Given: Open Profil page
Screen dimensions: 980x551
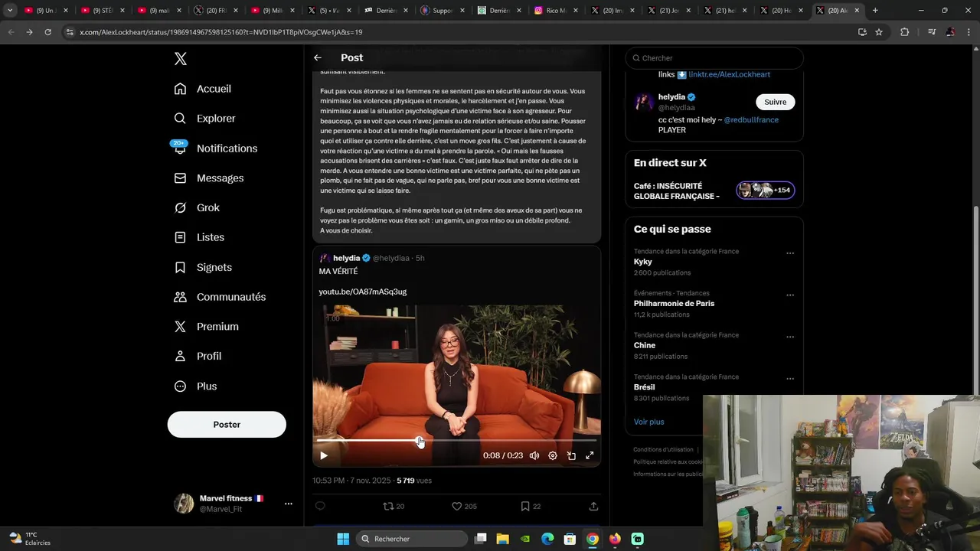Looking at the screenshot, I should pos(198,357).
